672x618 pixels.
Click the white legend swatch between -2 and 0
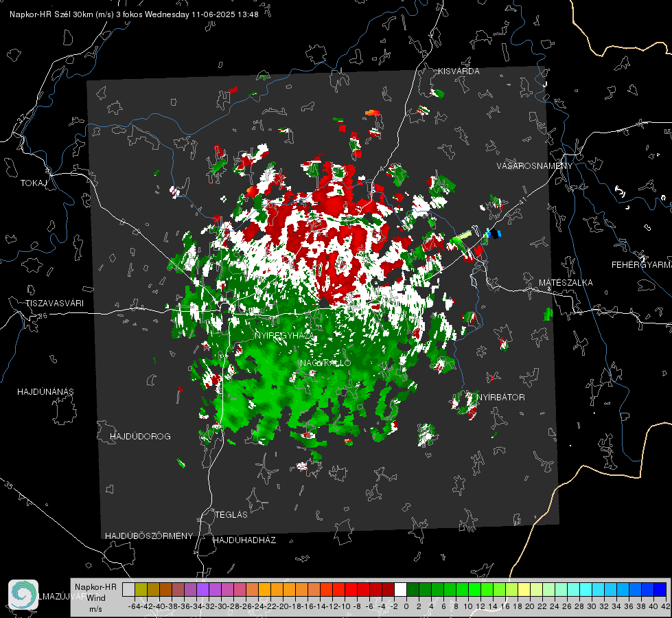pos(400,590)
